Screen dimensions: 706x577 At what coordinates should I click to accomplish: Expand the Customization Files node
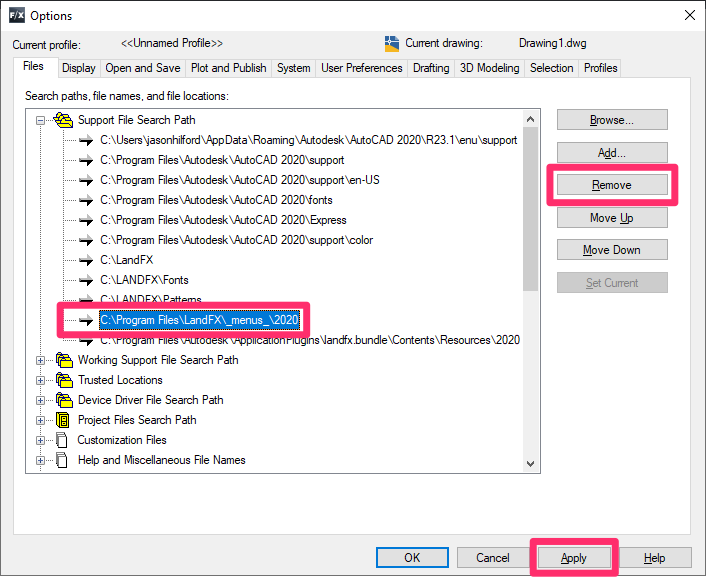41,441
